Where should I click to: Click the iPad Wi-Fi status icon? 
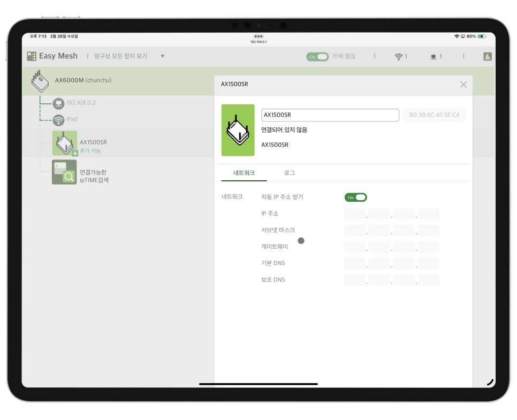[x=457, y=36]
